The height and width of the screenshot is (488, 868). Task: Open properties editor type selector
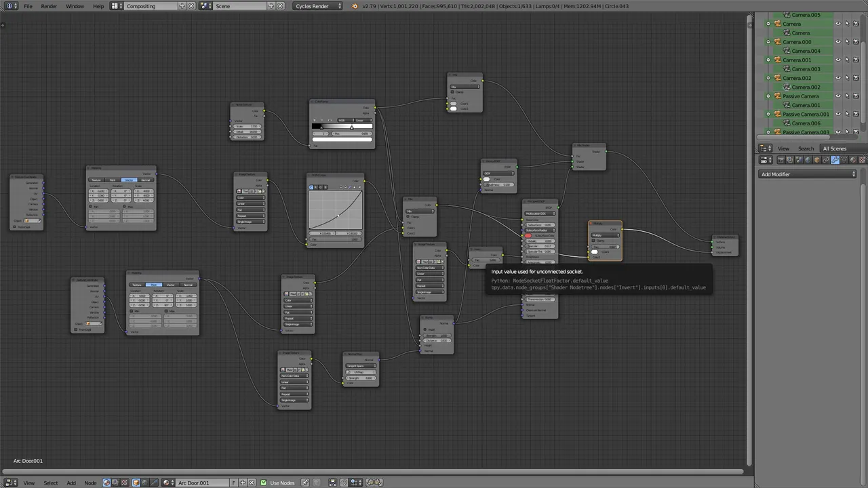pos(766,160)
